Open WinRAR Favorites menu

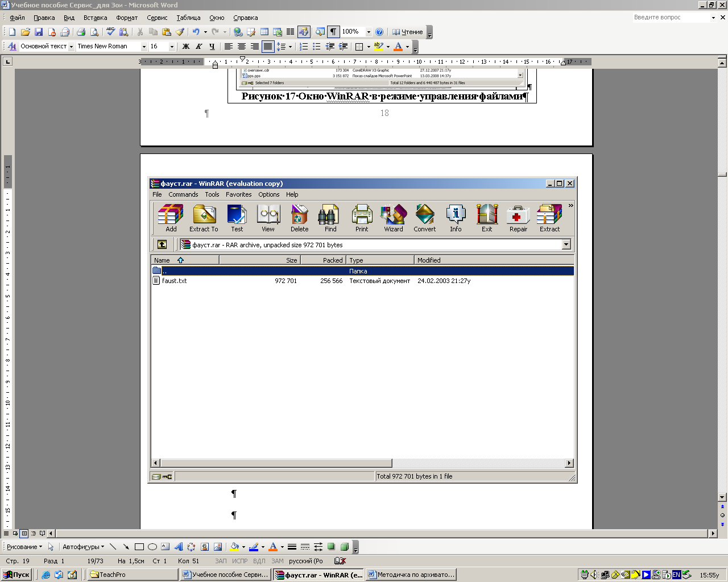point(238,194)
